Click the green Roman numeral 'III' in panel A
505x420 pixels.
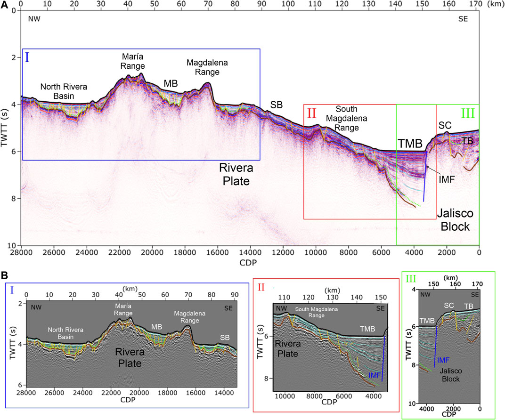coord(468,113)
